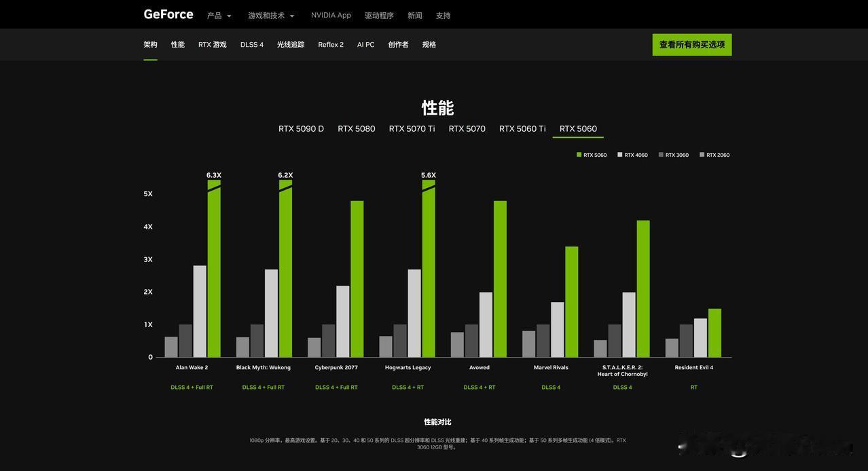Open the AI PC section tab
This screenshot has height=471, width=868.
pyautogui.click(x=365, y=45)
